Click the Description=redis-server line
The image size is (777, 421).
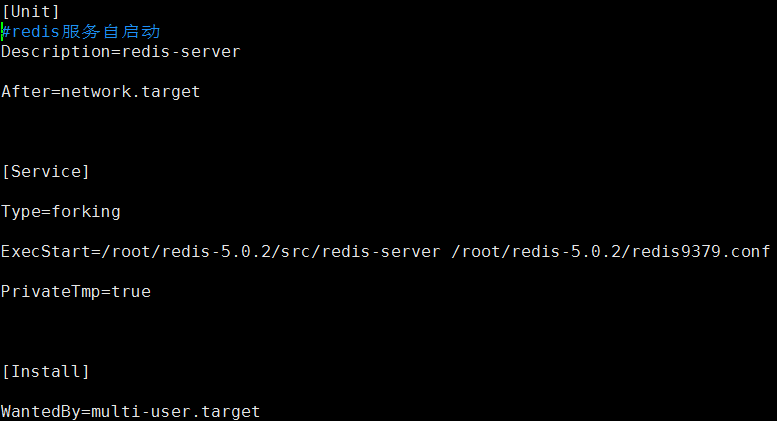pos(121,52)
